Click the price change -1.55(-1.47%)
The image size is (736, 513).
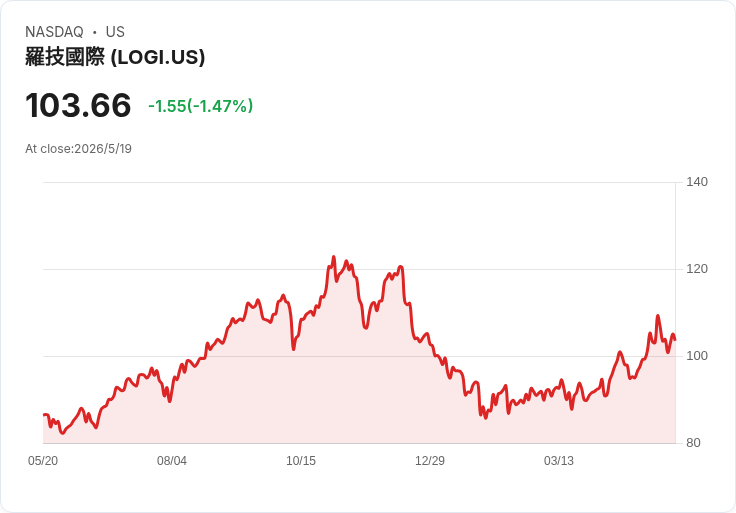[200, 106]
